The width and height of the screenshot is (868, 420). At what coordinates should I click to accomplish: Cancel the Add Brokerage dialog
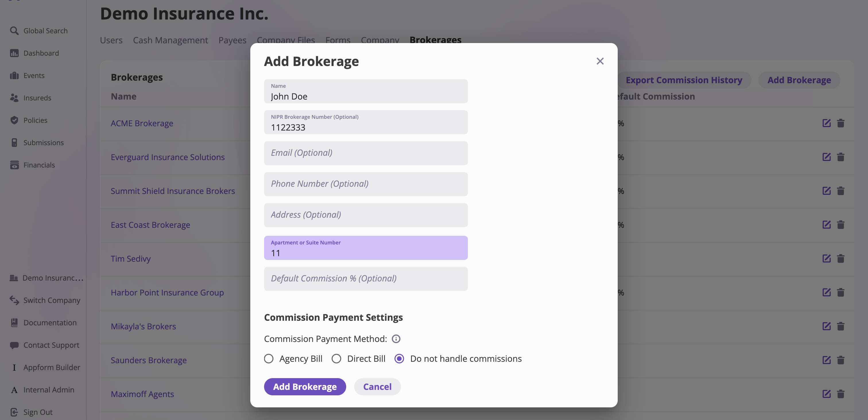point(377,387)
